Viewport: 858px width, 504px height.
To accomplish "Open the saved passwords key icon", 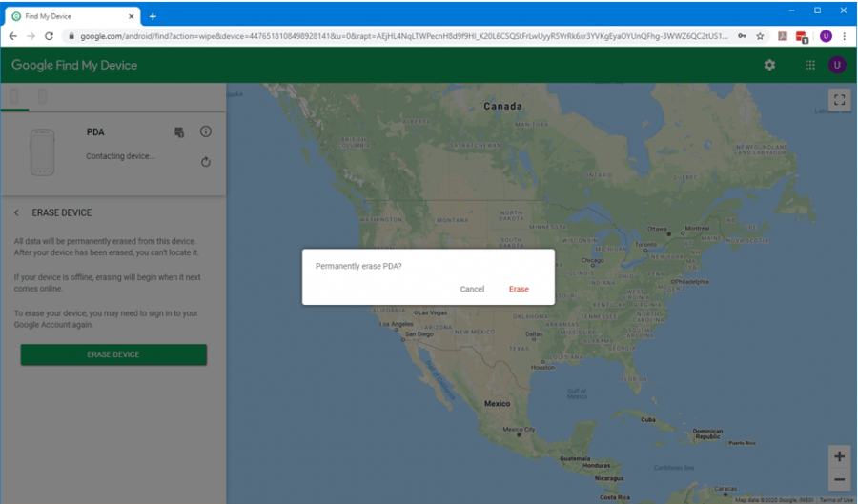I will tap(742, 36).
